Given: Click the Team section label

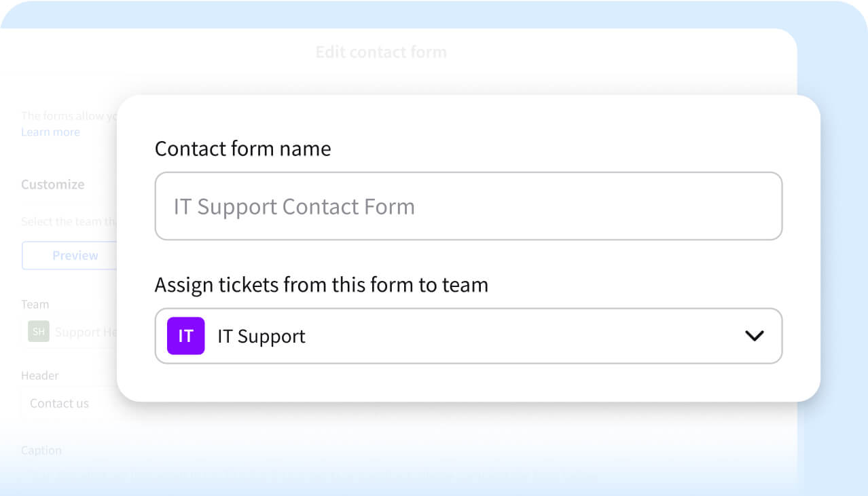Looking at the screenshot, I should pyautogui.click(x=35, y=304).
